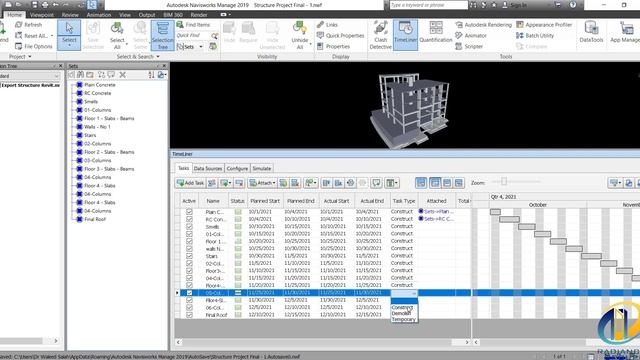Open DataTools
Viewport: 640px width, 360px height.
point(591,33)
